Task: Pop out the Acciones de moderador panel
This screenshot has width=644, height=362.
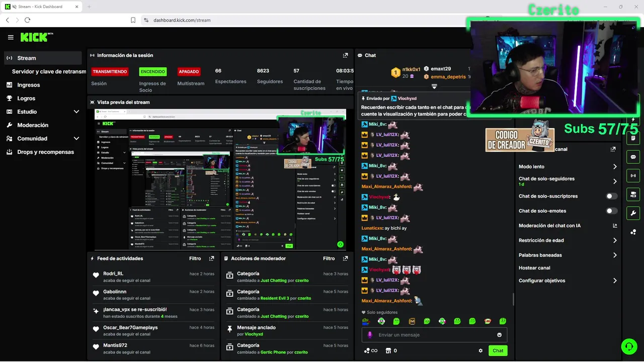Action: 345,258
